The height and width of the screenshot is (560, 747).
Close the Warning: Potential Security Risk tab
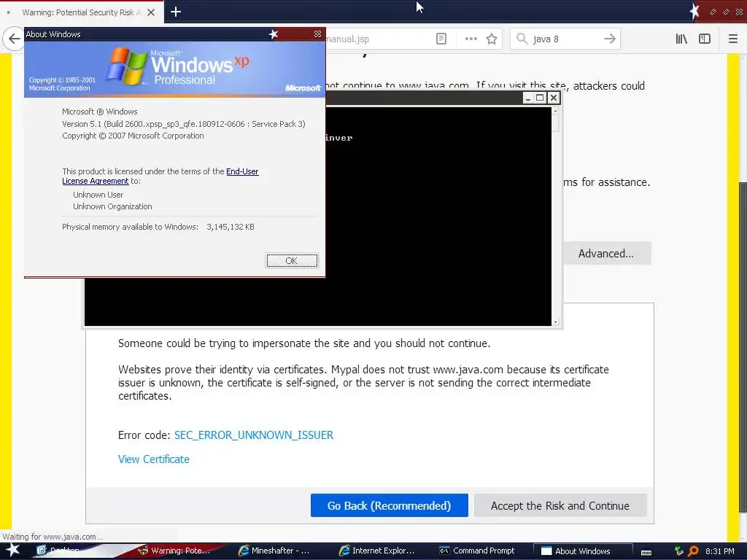[150, 12]
